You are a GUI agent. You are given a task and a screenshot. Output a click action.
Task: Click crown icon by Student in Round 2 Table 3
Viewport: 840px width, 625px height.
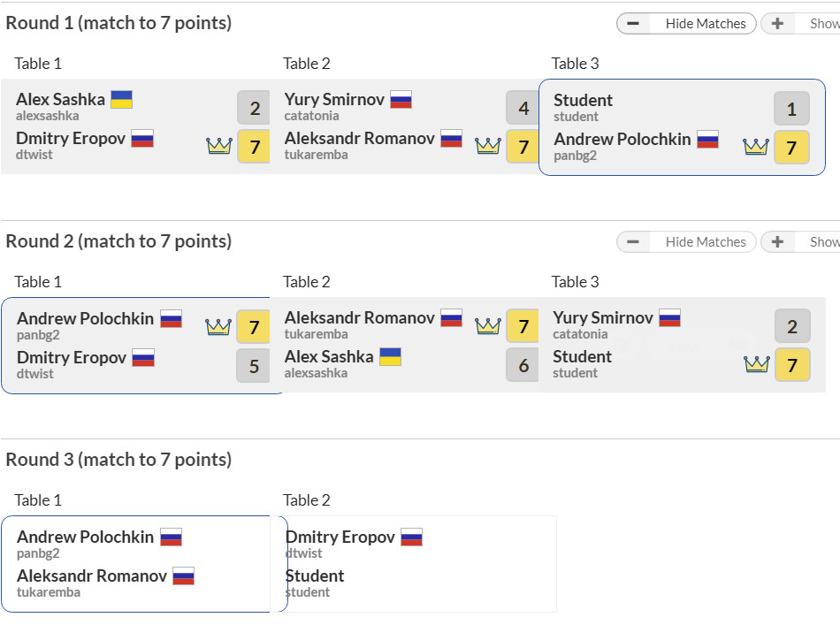756,364
